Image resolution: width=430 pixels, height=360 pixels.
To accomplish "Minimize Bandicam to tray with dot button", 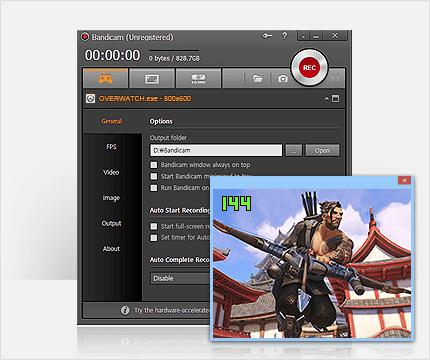I will tap(303, 36).
